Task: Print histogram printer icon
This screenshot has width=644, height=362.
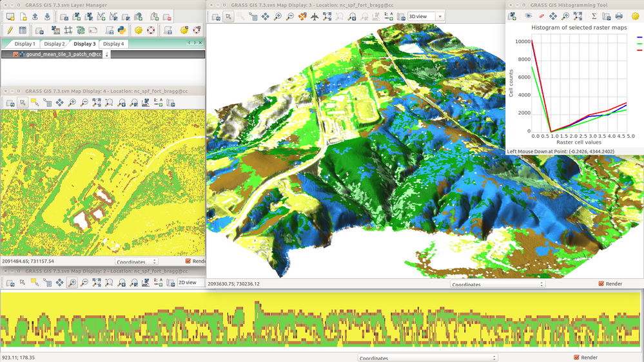Action: click(619, 16)
